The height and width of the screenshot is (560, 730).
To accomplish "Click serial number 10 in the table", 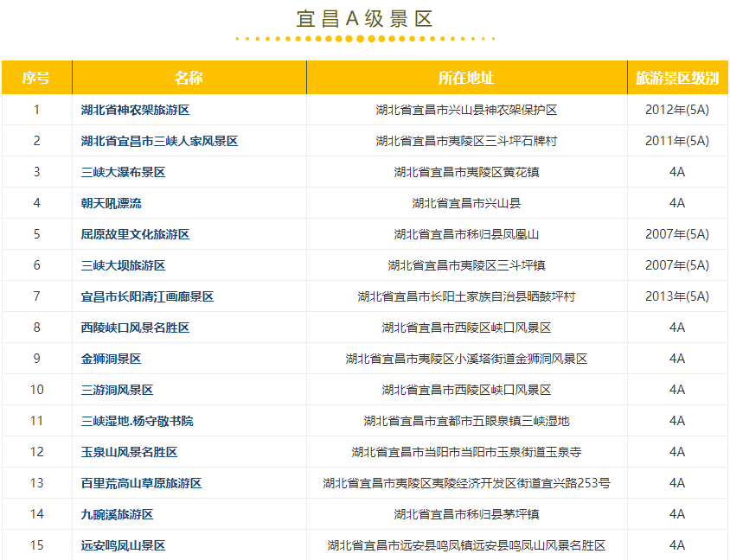I will (37, 391).
